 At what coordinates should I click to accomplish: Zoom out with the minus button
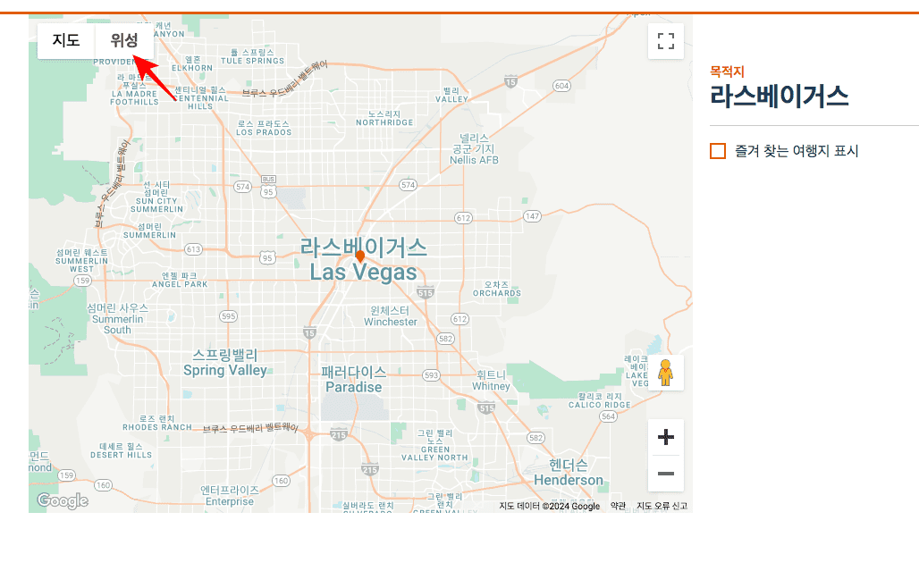click(666, 474)
